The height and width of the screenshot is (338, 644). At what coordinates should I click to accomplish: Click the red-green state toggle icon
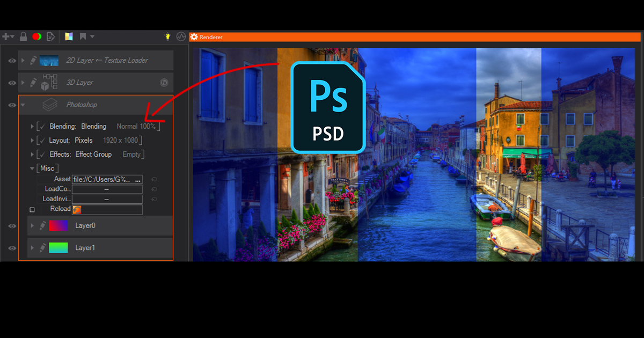pos(36,36)
